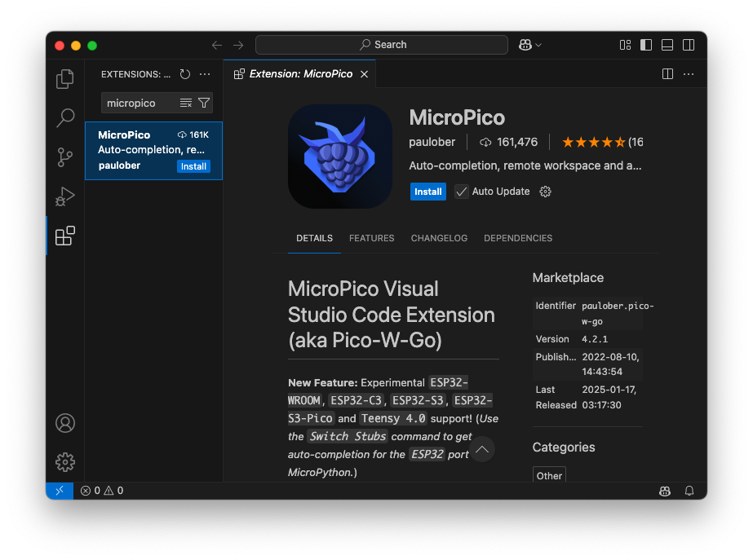Open the Copilot status bar icon
This screenshot has height=560, width=753.
[x=665, y=491]
